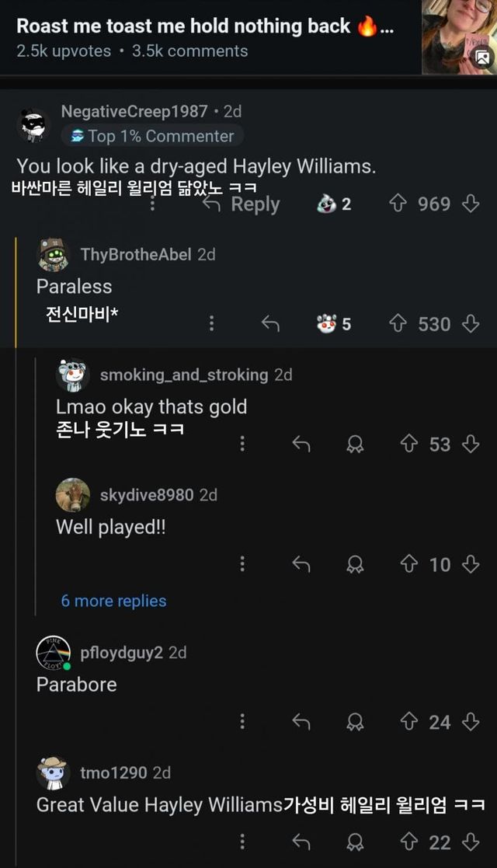Image resolution: width=497 pixels, height=868 pixels.
Task: Downvote NegativeCreep1987's dry-aged comment
Action: tap(470, 204)
